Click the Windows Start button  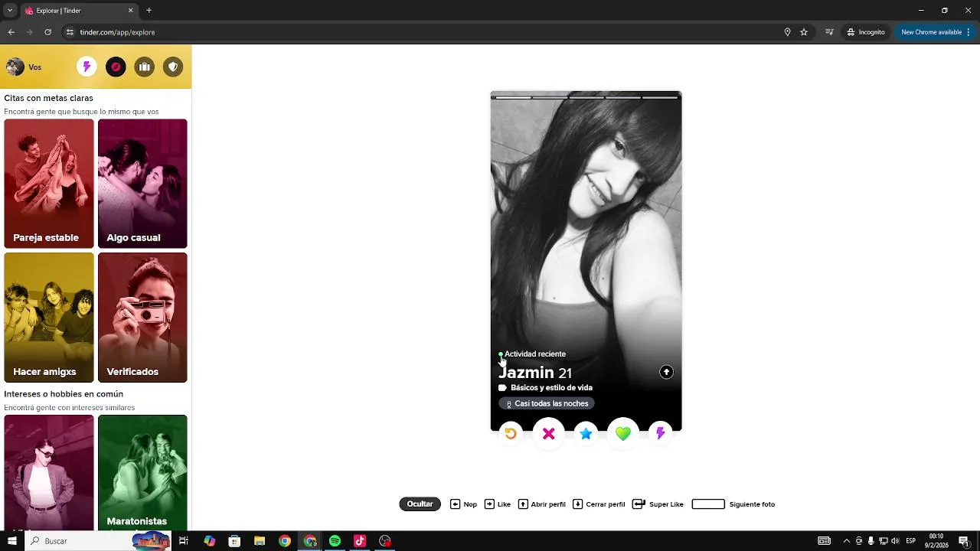click(x=12, y=541)
